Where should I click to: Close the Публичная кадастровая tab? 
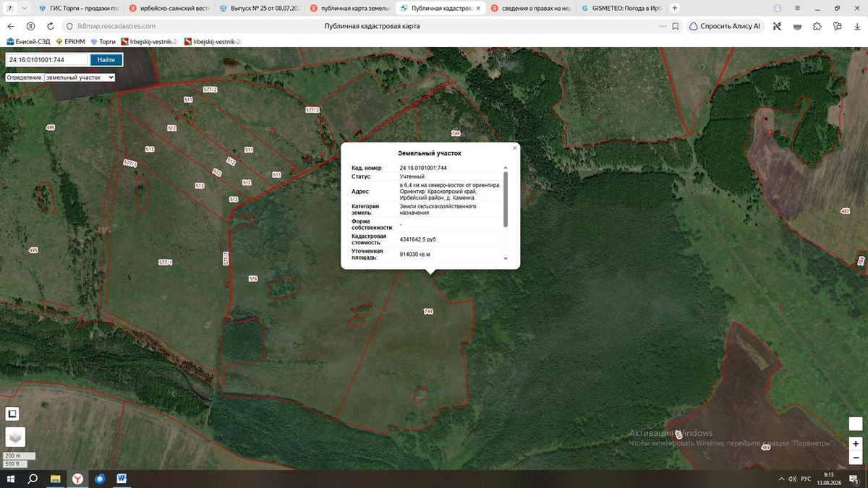477,8
